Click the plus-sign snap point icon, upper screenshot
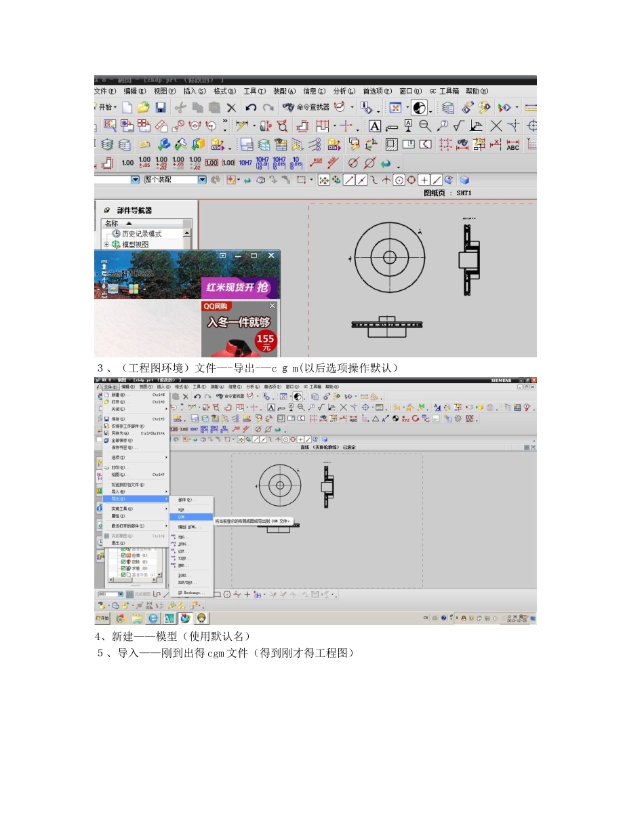Viewport: 644px width, 834px height. pyautogui.click(x=424, y=180)
